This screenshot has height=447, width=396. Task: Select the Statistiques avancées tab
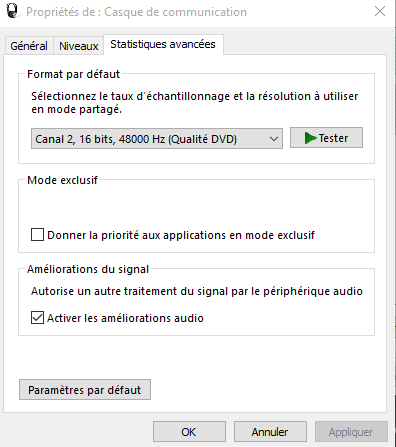coord(163,44)
